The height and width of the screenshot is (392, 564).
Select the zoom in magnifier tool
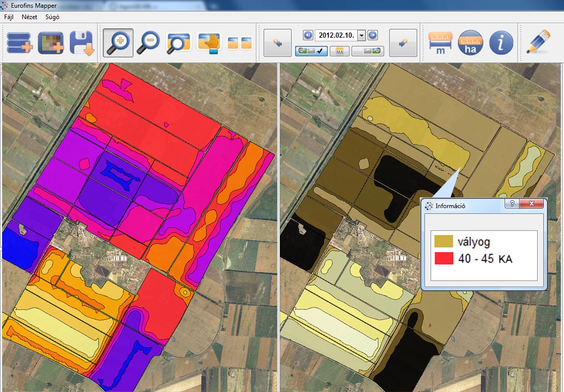point(118,43)
